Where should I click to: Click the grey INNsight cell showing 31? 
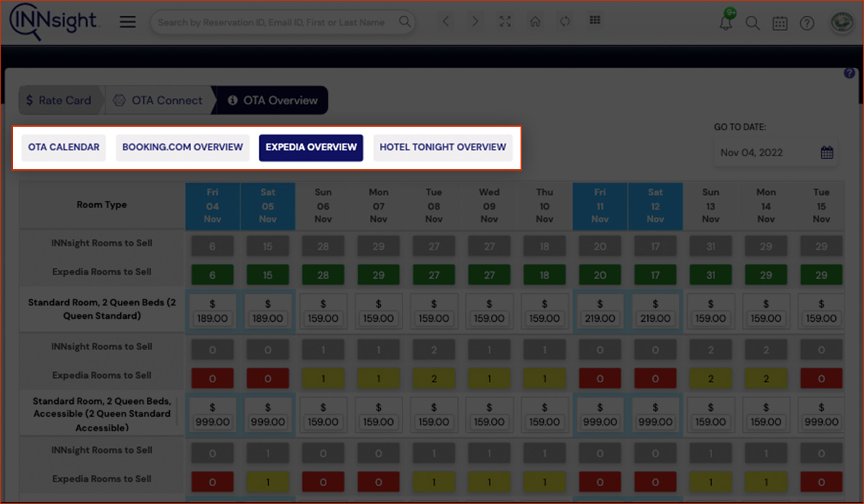click(711, 246)
